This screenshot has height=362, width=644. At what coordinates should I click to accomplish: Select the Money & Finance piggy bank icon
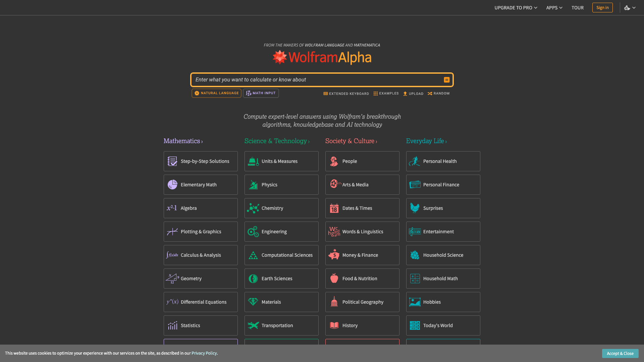pos(334,255)
